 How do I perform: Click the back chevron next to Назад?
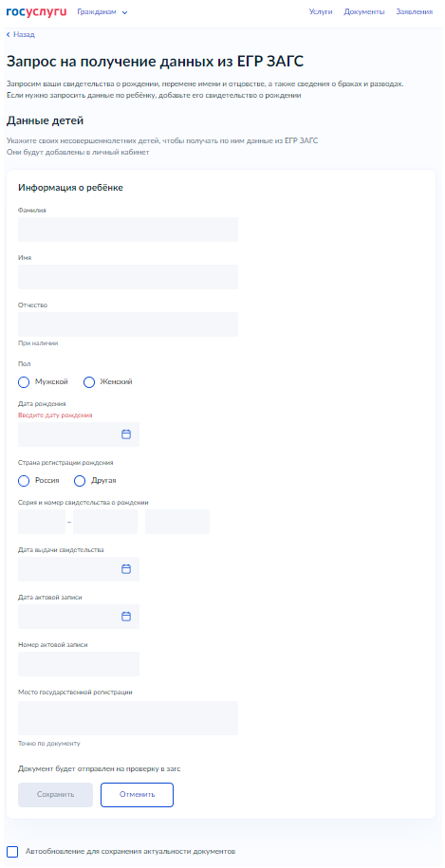(9, 35)
